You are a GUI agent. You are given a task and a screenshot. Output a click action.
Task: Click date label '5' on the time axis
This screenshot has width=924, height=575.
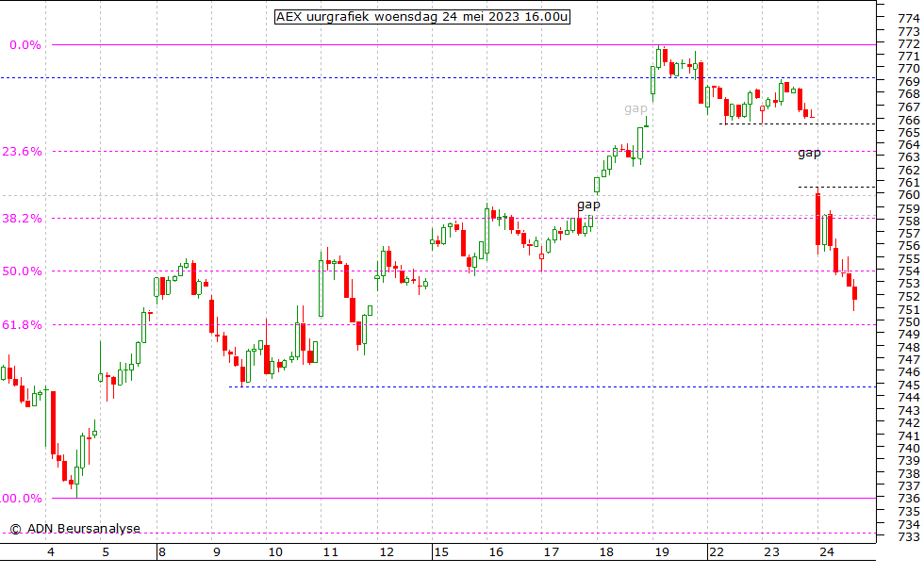click(x=106, y=552)
